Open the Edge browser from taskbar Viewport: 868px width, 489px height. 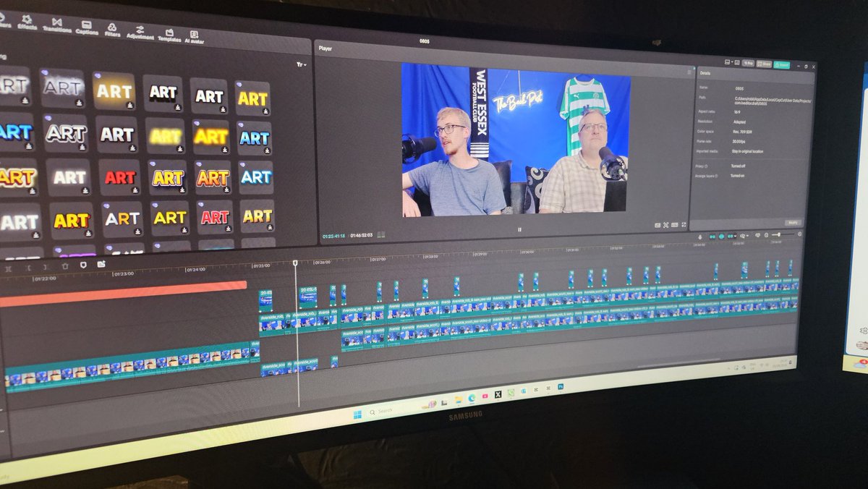coord(472,398)
